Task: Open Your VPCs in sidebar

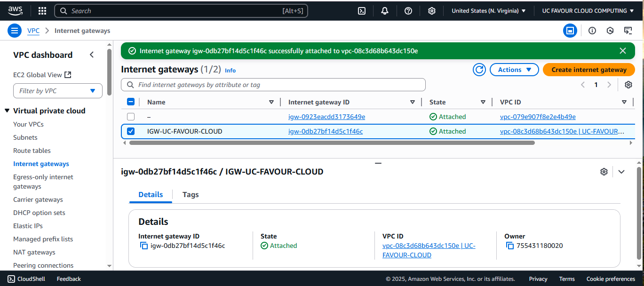Action: point(28,124)
